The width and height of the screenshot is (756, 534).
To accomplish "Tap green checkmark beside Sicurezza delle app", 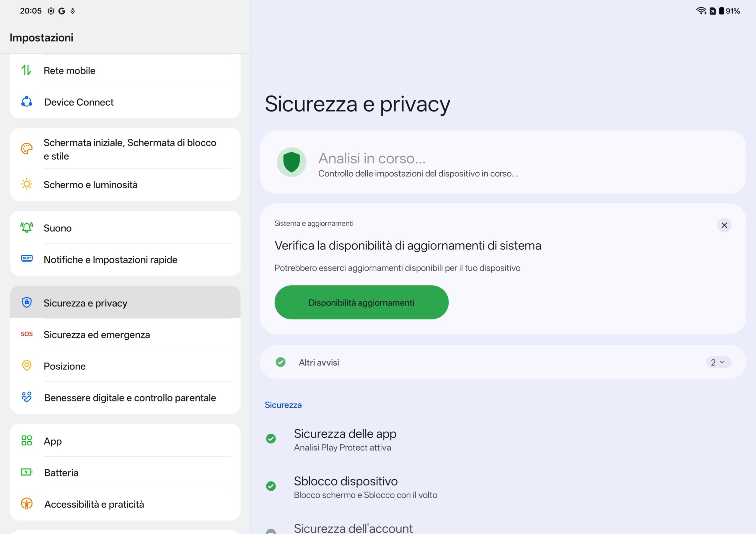I will [271, 439].
